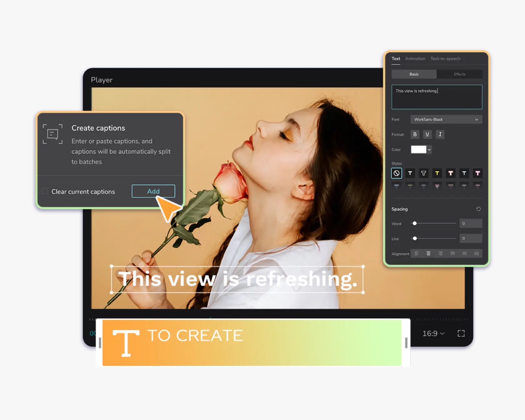
Task: Apply the yellow T text style
Action: pyautogui.click(x=437, y=173)
